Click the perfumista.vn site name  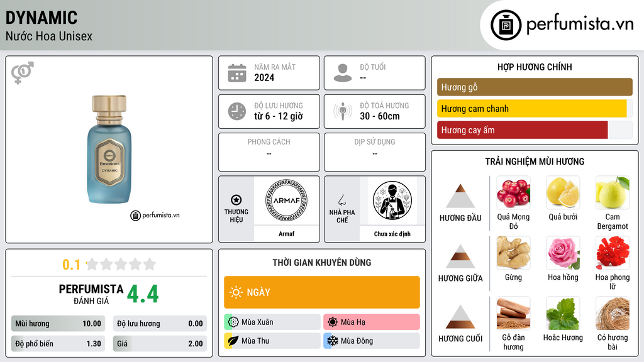click(580, 24)
